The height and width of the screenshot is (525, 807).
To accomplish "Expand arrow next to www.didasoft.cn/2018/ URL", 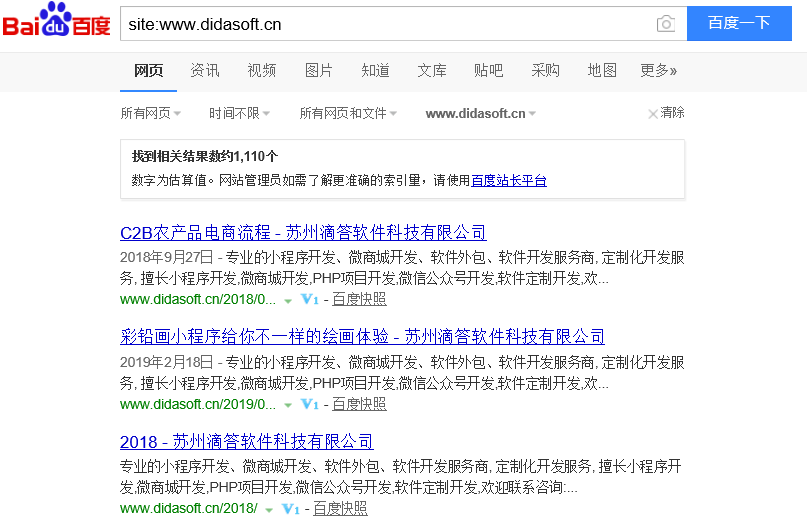I will (269, 510).
